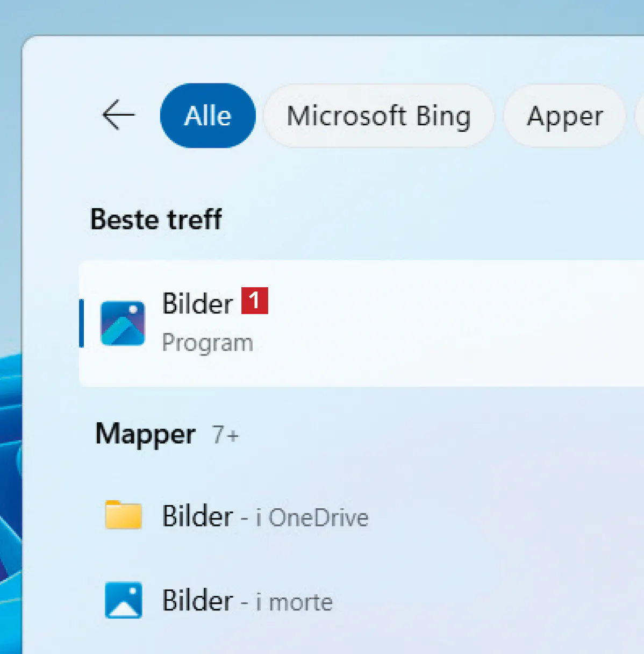Screen dimensions: 644x654
Task: Click the blue selection bar beside Bilder
Action: (x=81, y=323)
